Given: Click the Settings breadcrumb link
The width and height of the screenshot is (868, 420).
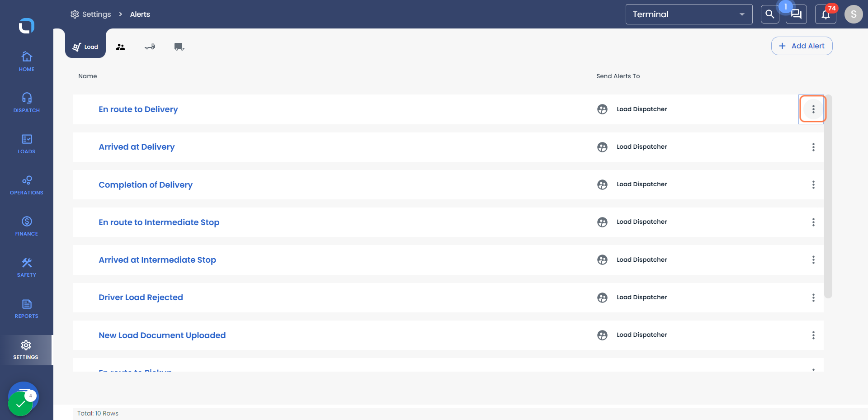Looking at the screenshot, I should click(91, 14).
